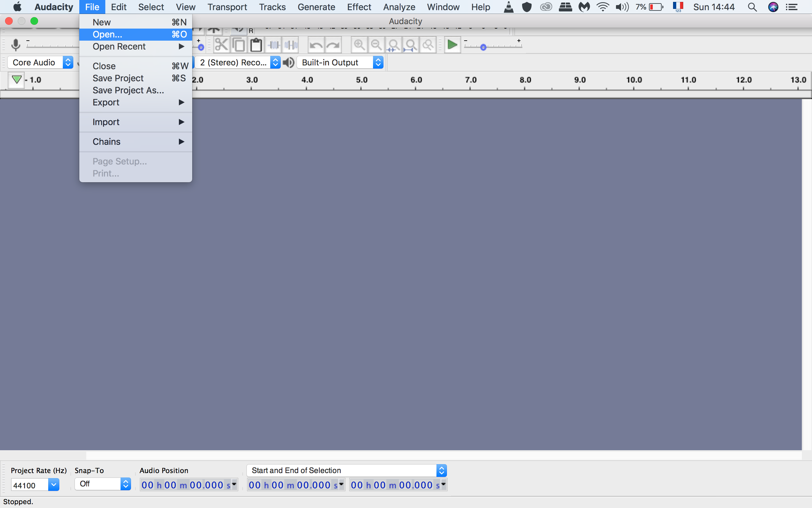Open the Snap-To Off dropdown

(103, 484)
